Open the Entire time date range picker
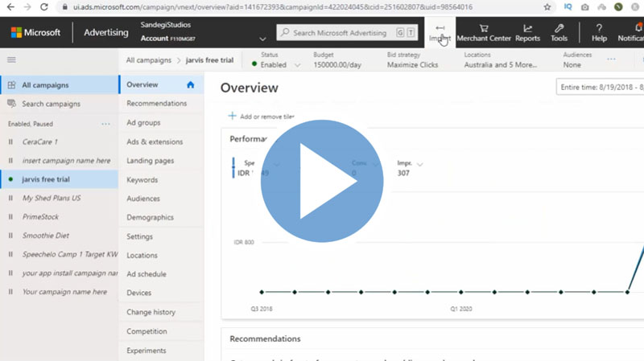 click(x=600, y=87)
